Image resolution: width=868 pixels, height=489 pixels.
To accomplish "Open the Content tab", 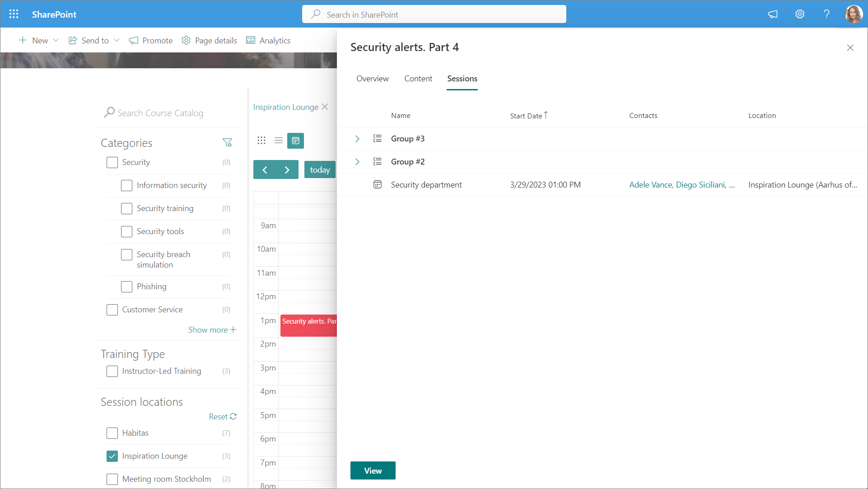I will pyautogui.click(x=418, y=79).
